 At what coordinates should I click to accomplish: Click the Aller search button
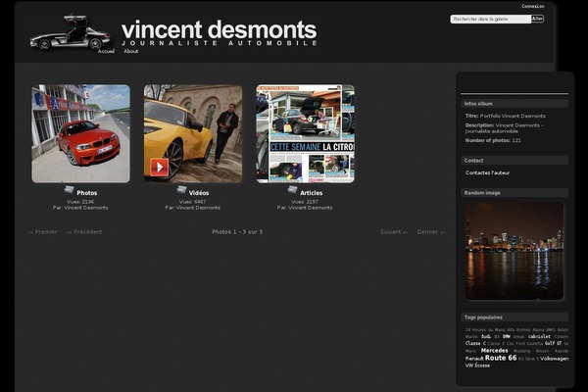click(537, 19)
